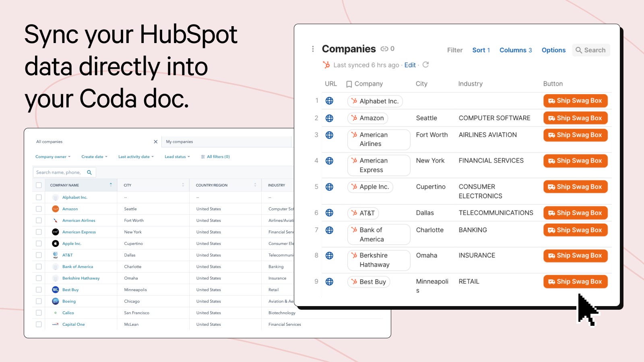
Task: Click Ship Swag Box for Alphabet Inc.
Action: click(576, 101)
